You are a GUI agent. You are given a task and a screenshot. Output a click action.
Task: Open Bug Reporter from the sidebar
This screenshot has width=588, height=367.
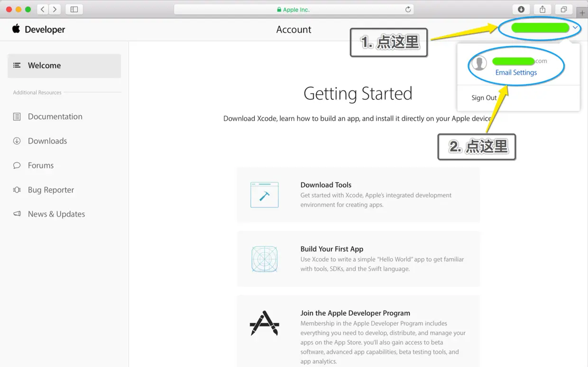51,190
